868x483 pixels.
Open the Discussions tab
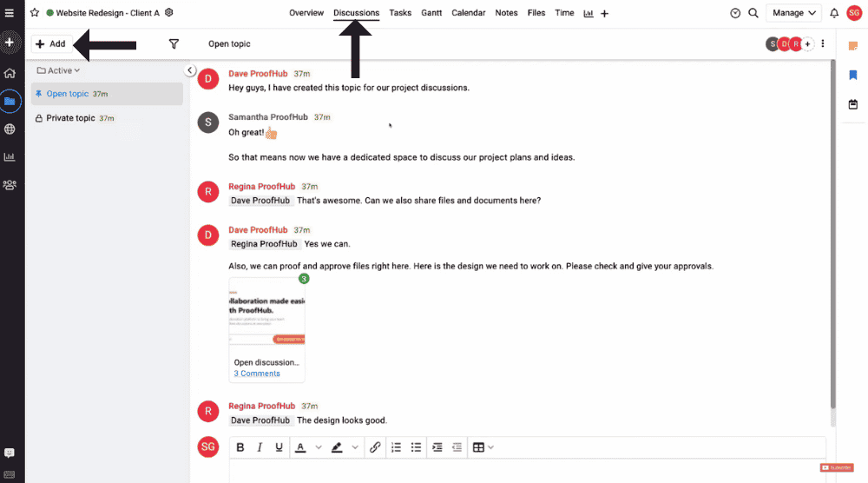pos(356,13)
